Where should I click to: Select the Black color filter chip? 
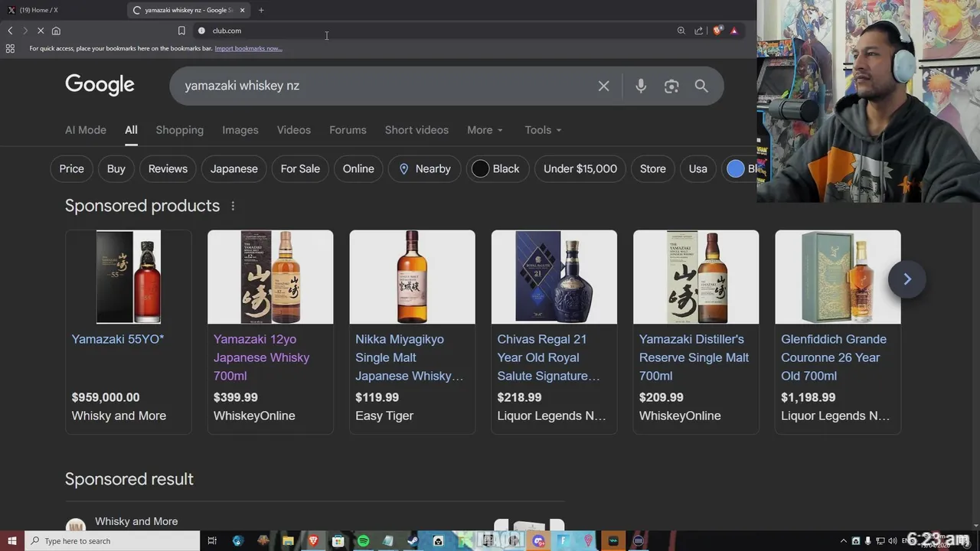(498, 169)
